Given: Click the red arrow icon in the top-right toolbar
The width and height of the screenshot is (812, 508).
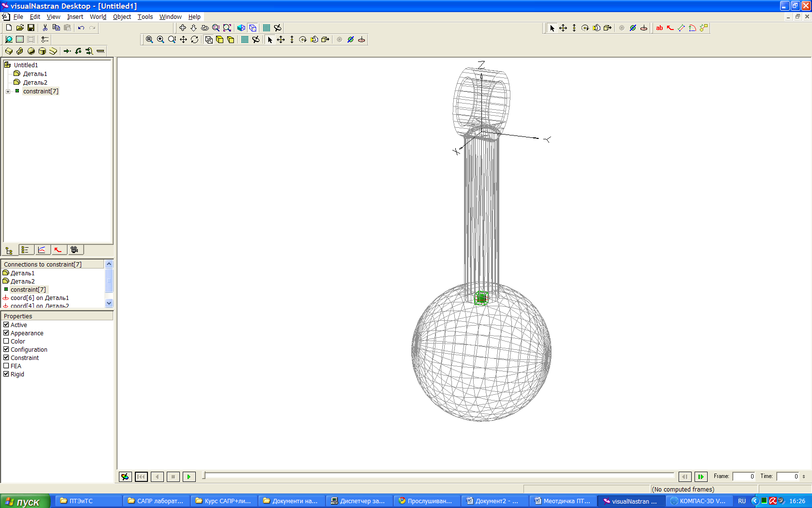Looking at the screenshot, I should pos(670,28).
